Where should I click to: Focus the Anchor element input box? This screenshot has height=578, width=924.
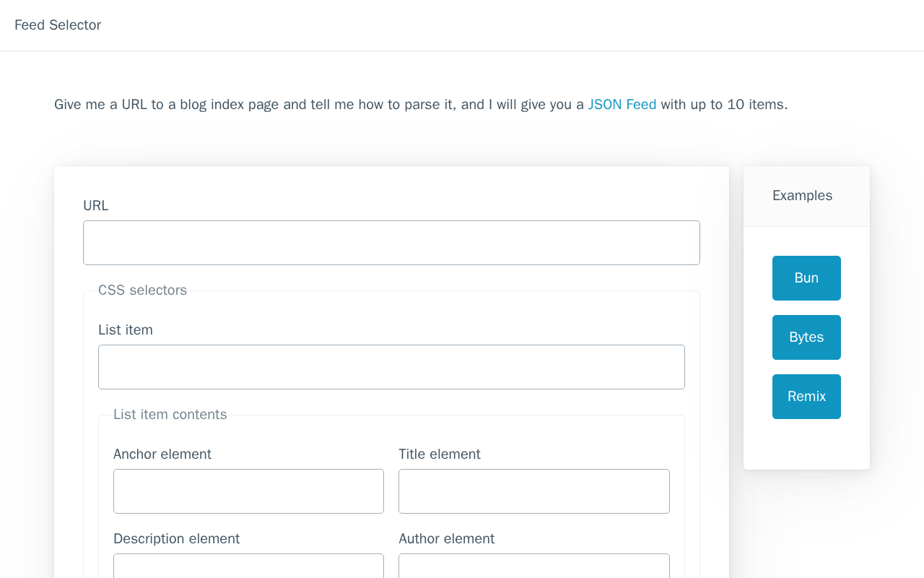(248, 491)
